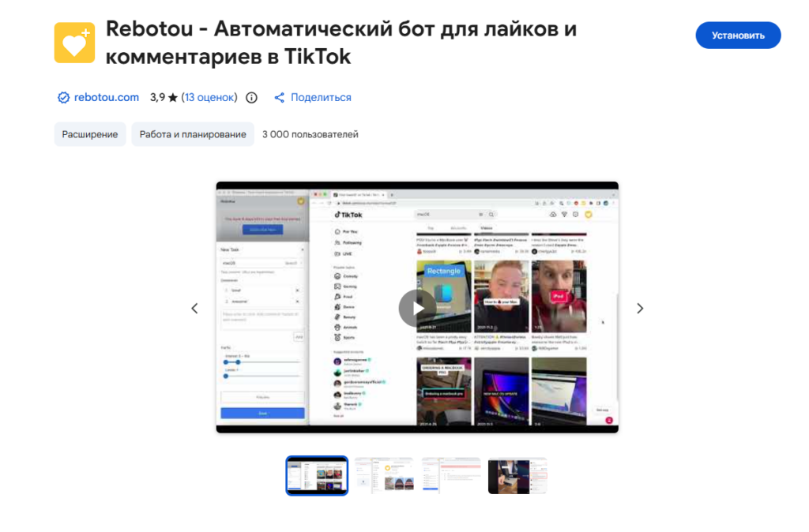Go to the previous carousel slide
The height and width of the screenshot is (532, 809).
(x=194, y=309)
